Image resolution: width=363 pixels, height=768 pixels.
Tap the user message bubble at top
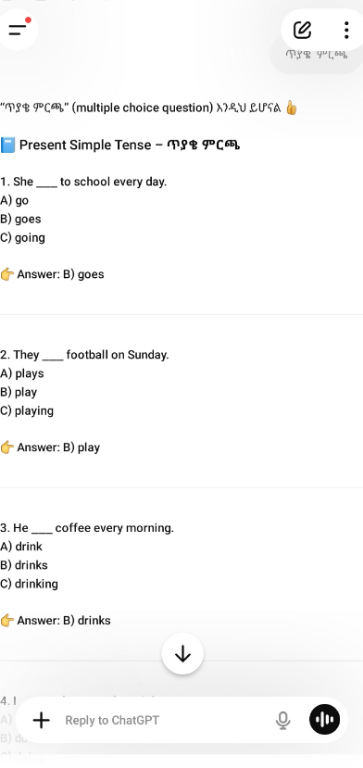click(x=316, y=54)
